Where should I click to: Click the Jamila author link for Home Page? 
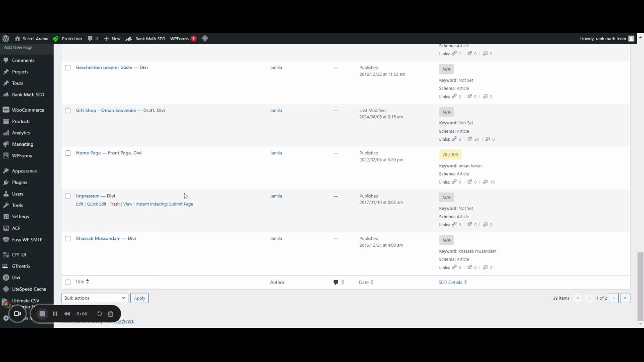click(x=276, y=153)
